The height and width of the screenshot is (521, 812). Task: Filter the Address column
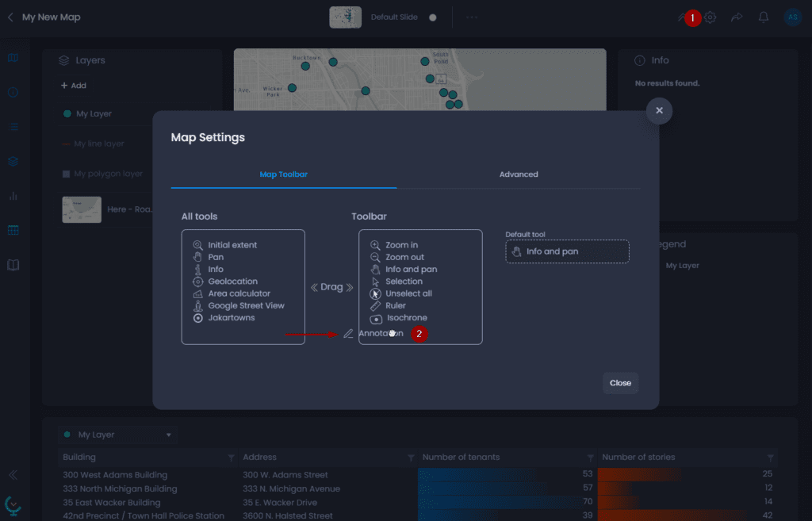click(411, 458)
